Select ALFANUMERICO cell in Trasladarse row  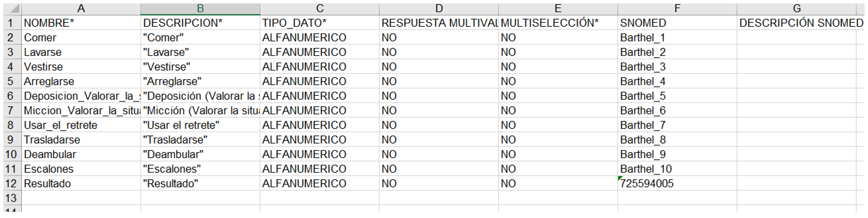[x=319, y=140]
